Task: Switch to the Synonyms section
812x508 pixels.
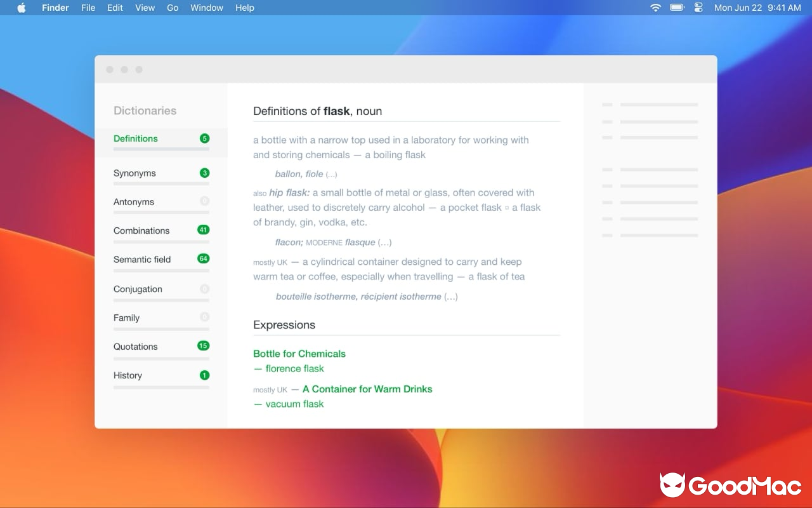Action: (134, 173)
